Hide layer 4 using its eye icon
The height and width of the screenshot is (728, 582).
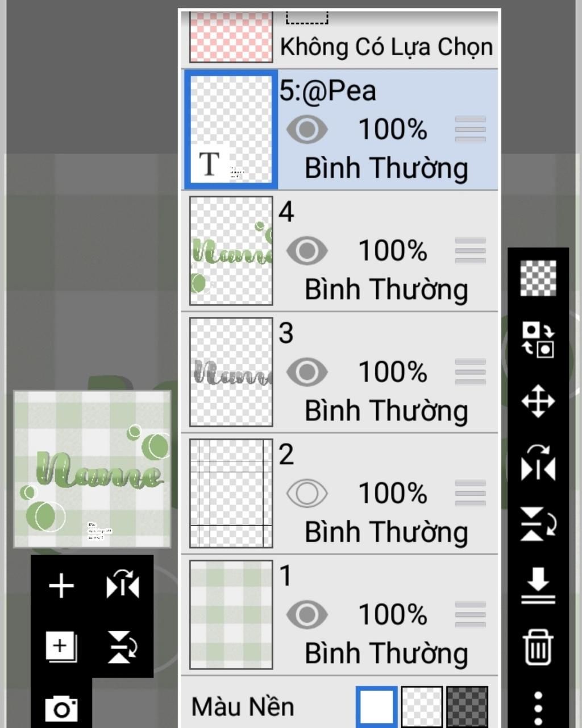tap(307, 251)
